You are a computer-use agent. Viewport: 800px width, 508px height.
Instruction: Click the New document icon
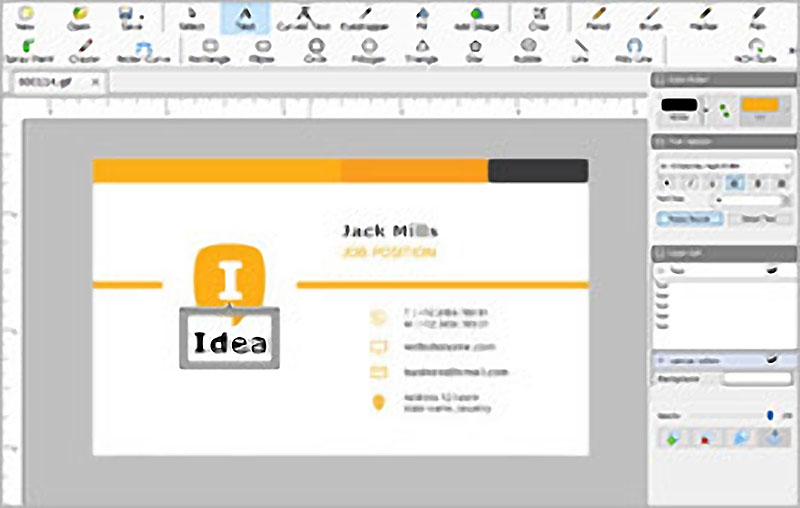pos(25,18)
